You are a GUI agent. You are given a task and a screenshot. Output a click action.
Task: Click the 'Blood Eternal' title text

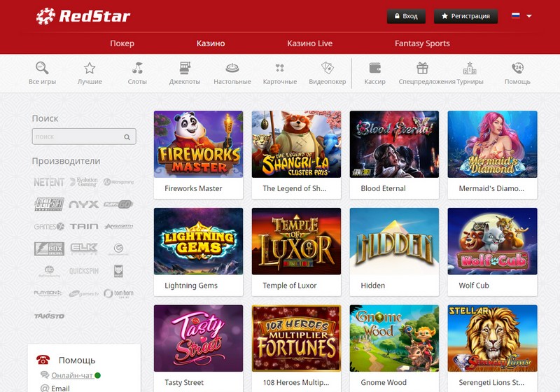tap(383, 188)
